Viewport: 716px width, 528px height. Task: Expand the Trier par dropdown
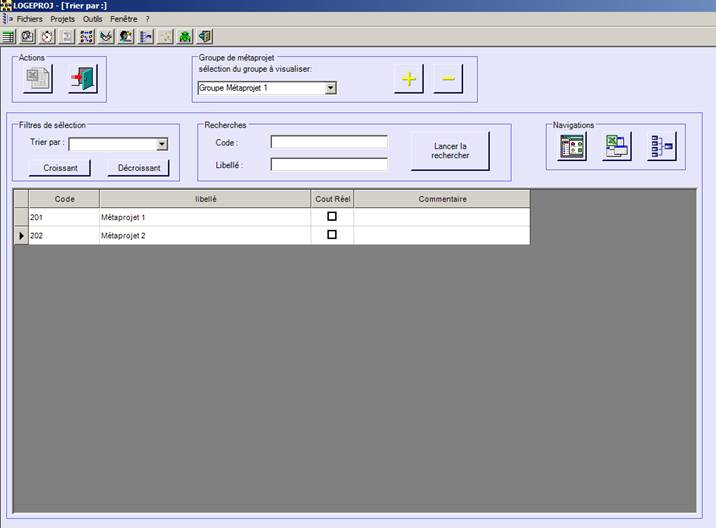point(162,144)
